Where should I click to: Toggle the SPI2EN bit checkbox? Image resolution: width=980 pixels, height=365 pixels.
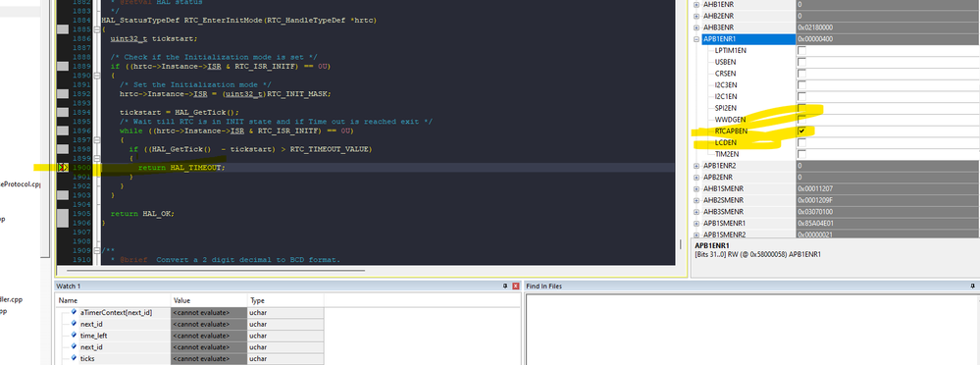click(801, 108)
